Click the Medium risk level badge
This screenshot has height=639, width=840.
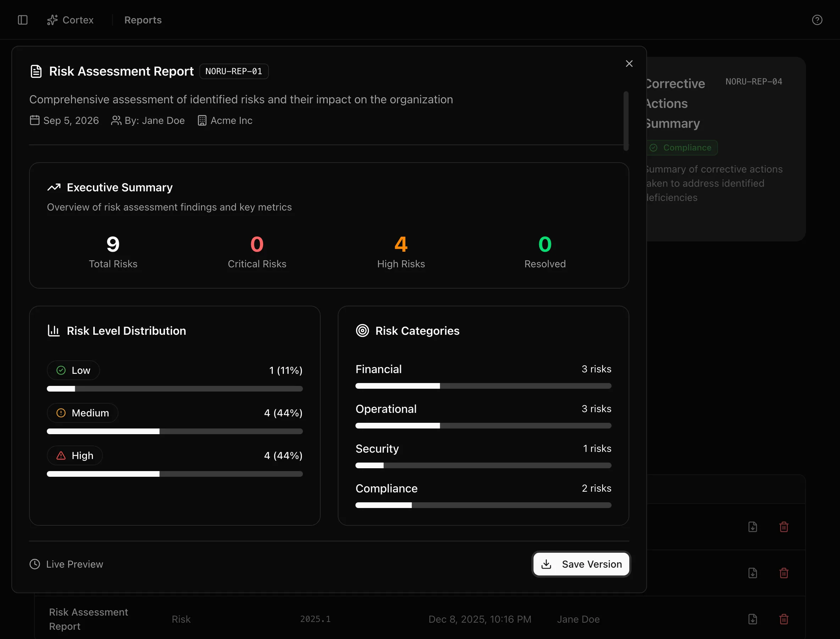83,413
